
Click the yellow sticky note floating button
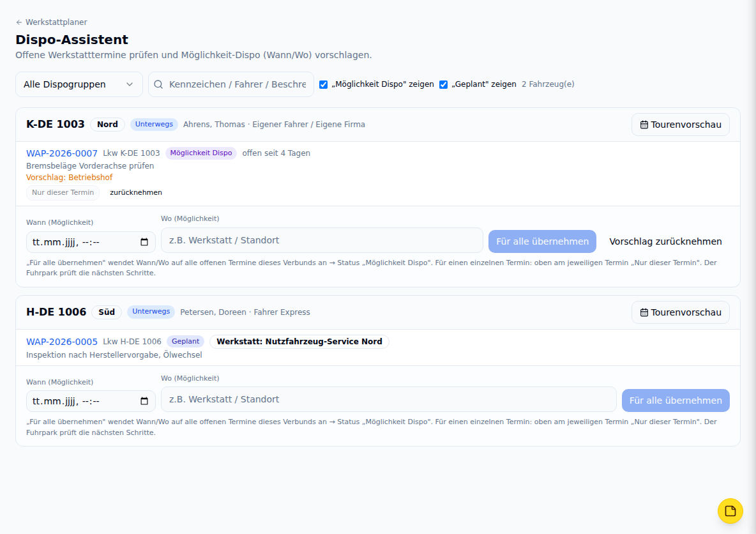[730, 511]
